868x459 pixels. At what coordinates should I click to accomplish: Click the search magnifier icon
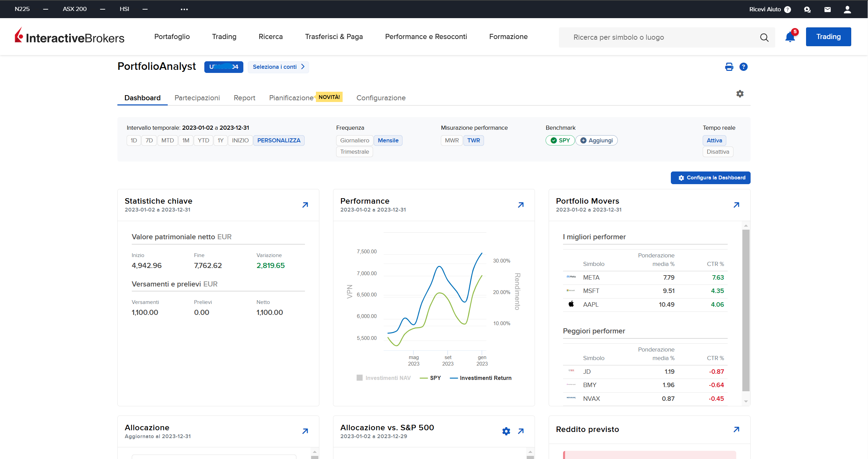coord(764,37)
